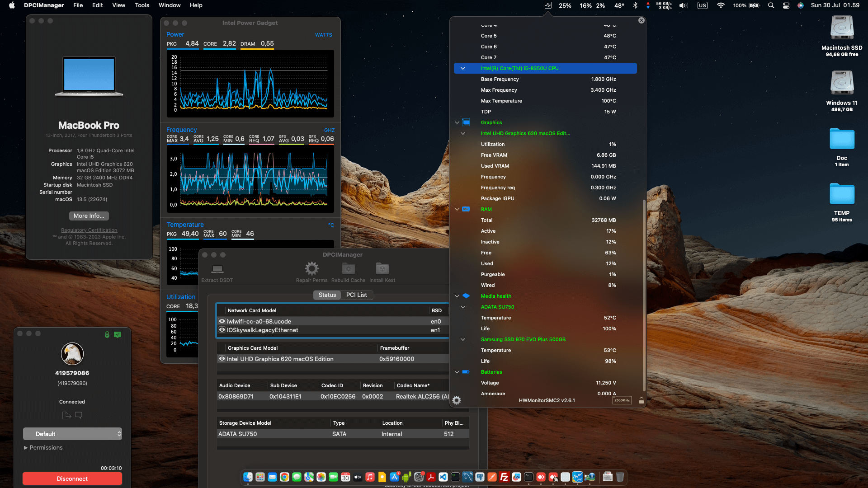The width and height of the screenshot is (868, 488).
Task: Click Extract DSDT in DPCIManager toolbar
Action: tap(217, 273)
